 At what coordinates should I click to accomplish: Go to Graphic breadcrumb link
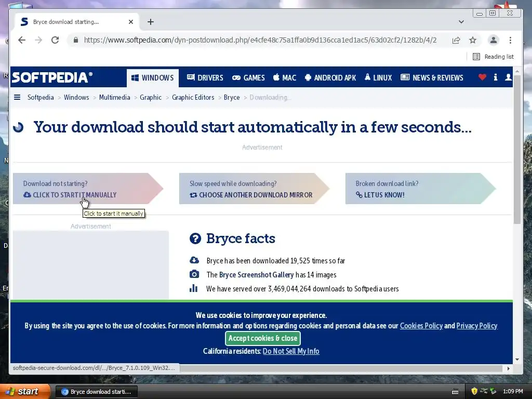[151, 97]
